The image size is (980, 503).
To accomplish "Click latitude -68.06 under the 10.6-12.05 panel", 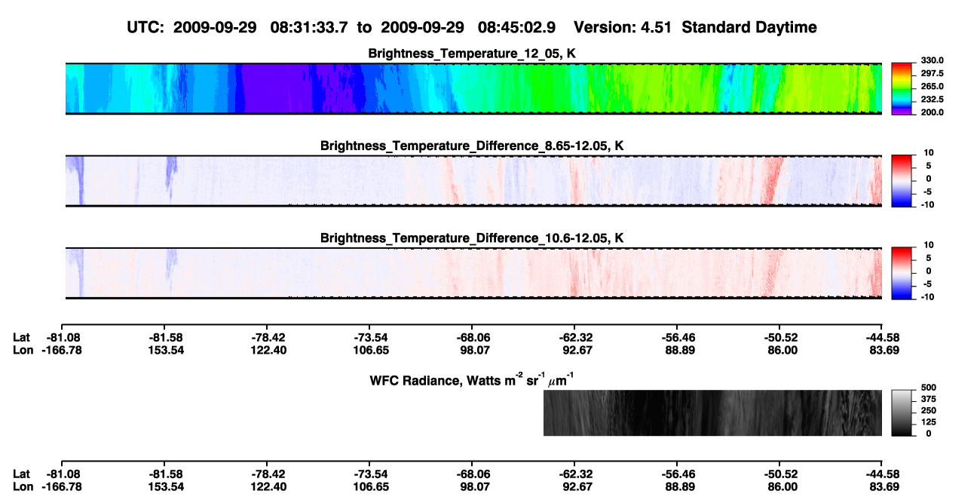I will (x=472, y=337).
